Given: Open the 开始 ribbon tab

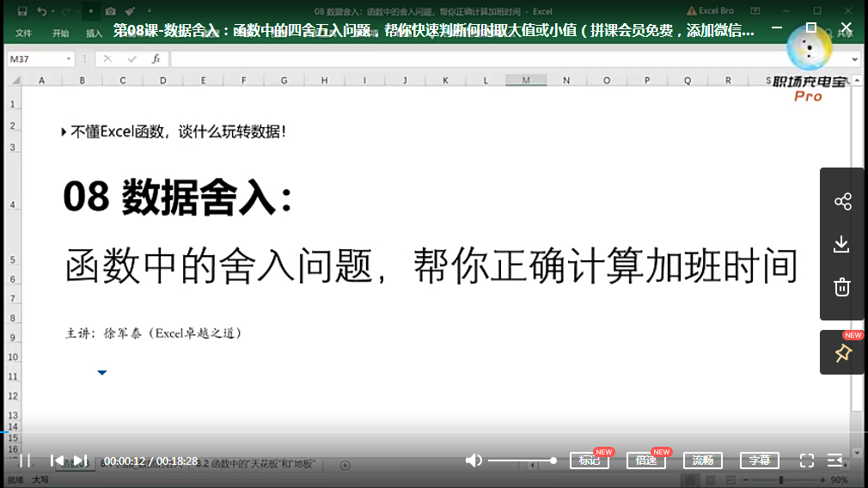Looking at the screenshot, I should click(x=60, y=34).
